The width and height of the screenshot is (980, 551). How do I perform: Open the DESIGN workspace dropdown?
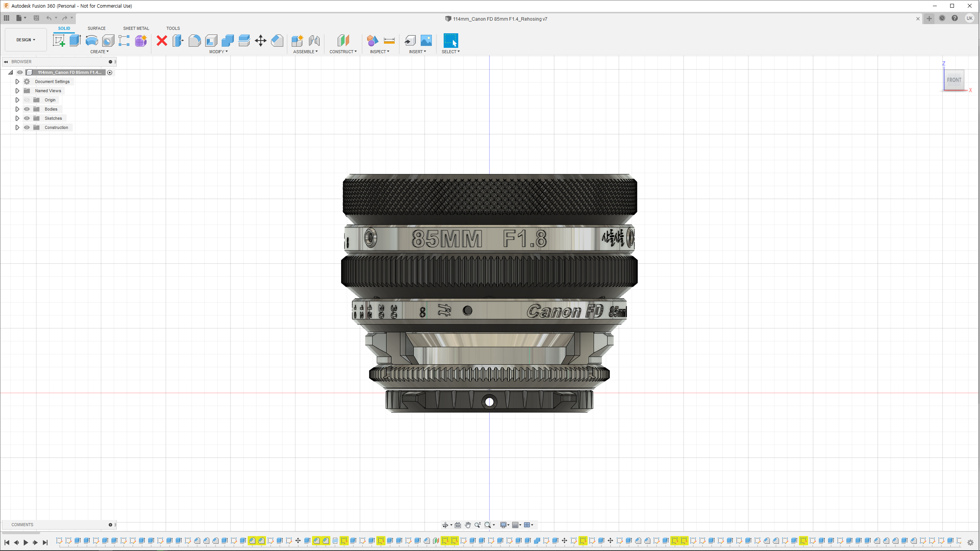coord(26,40)
